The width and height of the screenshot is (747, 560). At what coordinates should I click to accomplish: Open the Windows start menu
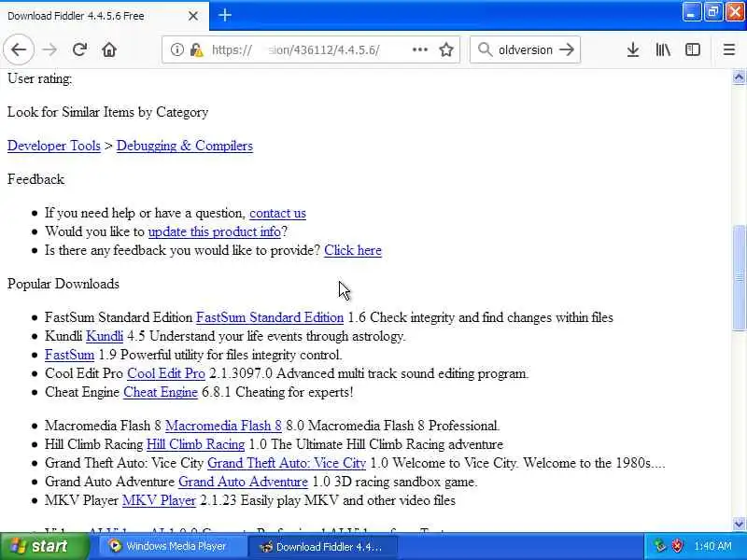point(44,546)
